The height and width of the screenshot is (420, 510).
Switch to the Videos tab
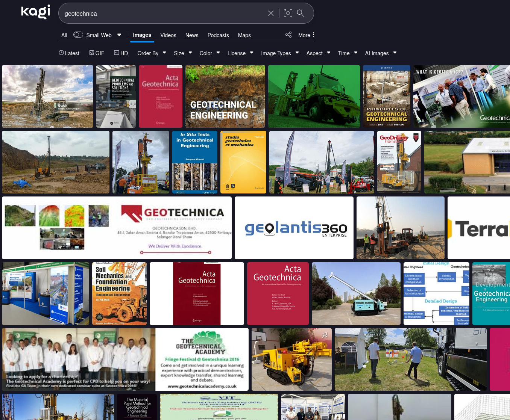tap(168, 35)
